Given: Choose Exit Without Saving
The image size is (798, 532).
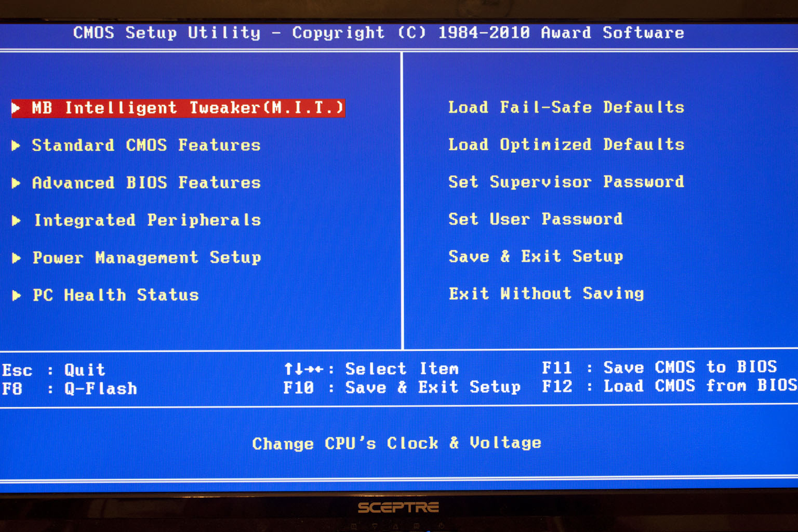Looking at the screenshot, I should pyautogui.click(x=546, y=294).
